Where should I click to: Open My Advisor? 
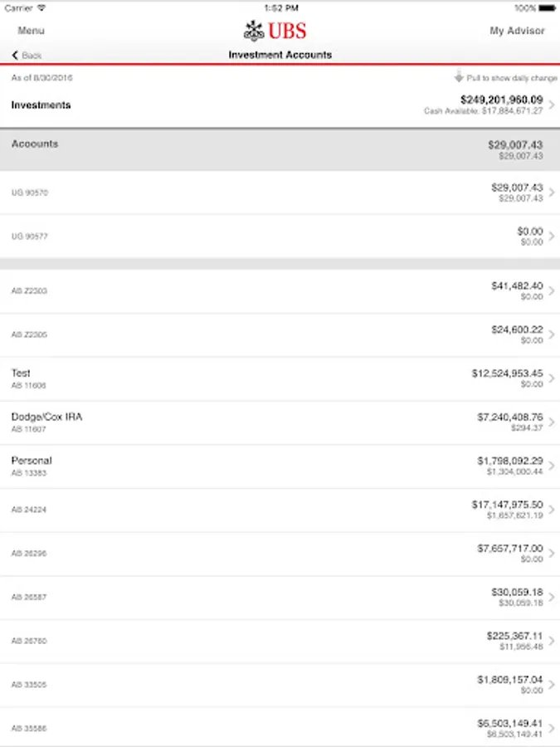(517, 31)
